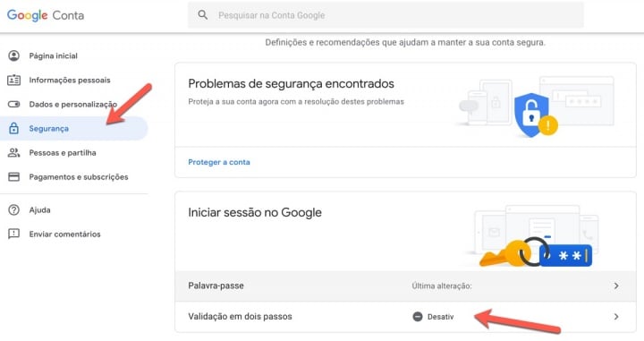The width and height of the screenshot is (644, 341).
Task: Expand Palavra-passe row with chevron arrow
Action: [x=616, y=286]
